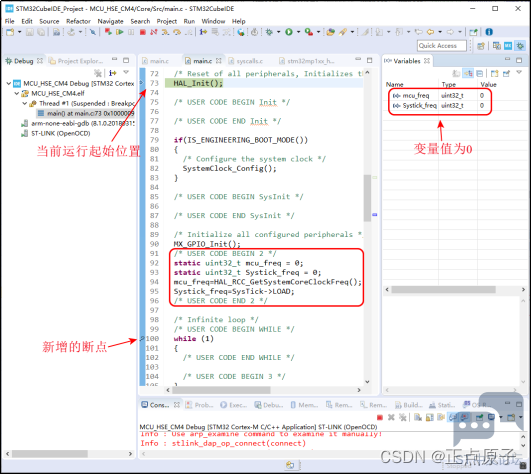Click the Step Into icon
The height and width of the screenshot is (475, 532).
(x=165, y=32)
